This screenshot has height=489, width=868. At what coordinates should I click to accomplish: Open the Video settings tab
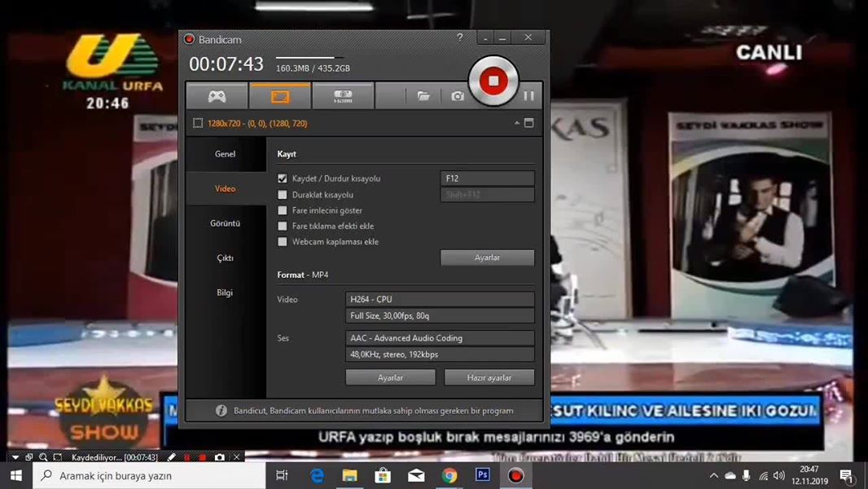pyautogui.click(x=226, y=189)
